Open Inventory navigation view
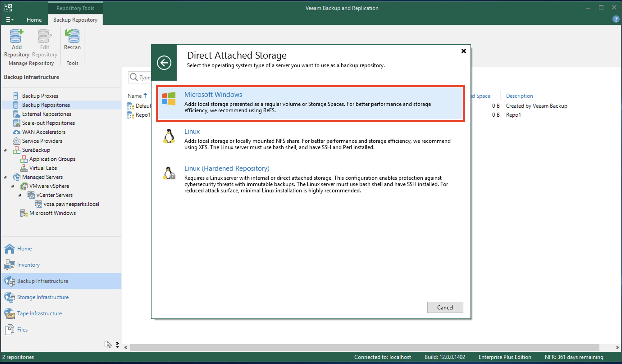This screenshot has height=364, width=622. tap(61, 265)
